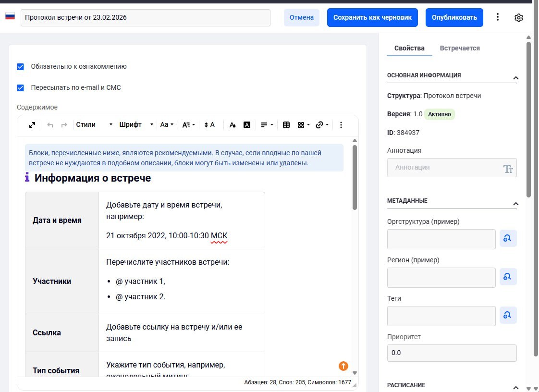Viewport: 539px width, 392px height.
Task: Click the Активно status badge
Action: 439,114
